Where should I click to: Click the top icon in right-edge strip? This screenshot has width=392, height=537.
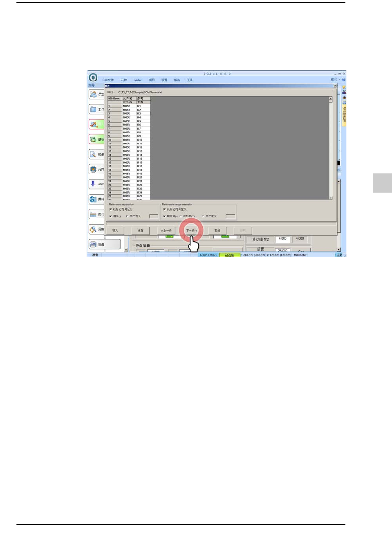click(344, 87)
